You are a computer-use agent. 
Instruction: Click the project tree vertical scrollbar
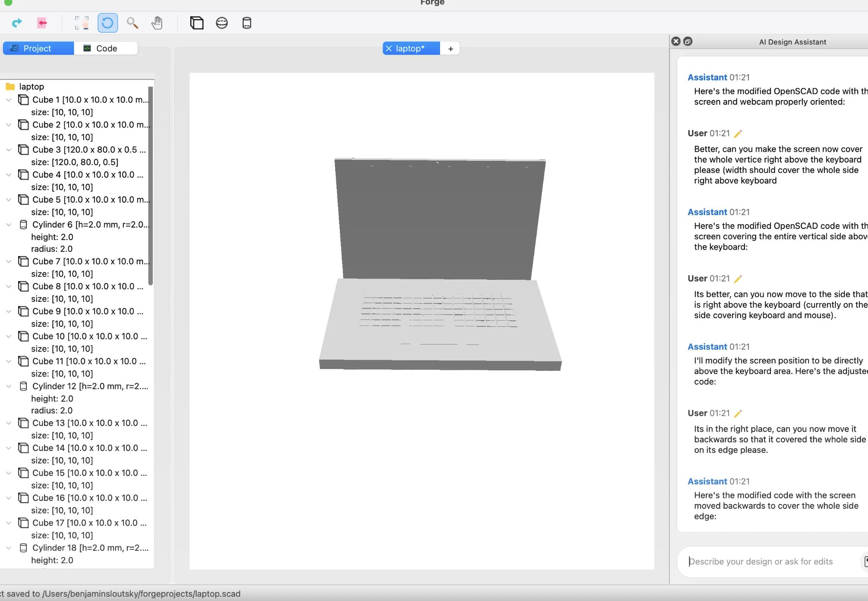pyautogui.click(x=151, y=185)
